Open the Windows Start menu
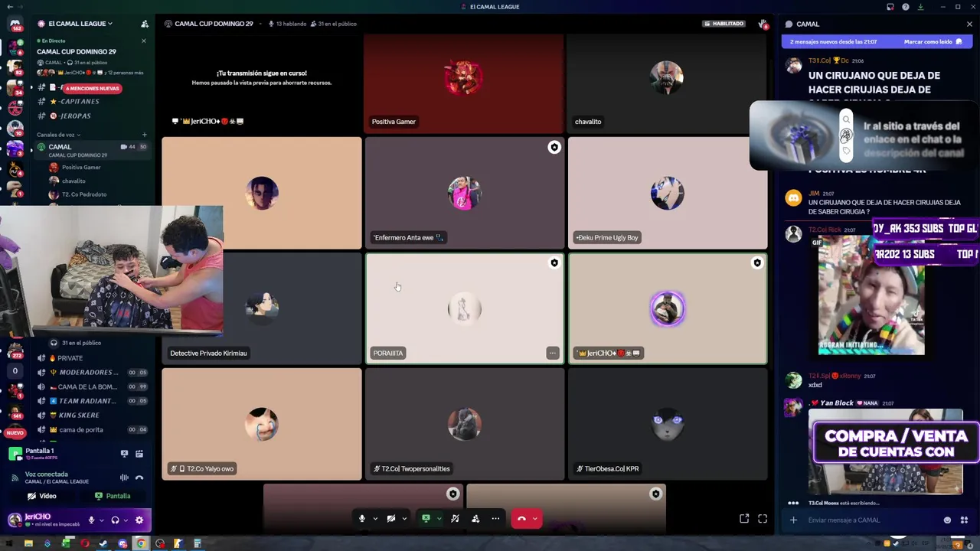The width and height of the screenshot is (980, 551). 8,544
